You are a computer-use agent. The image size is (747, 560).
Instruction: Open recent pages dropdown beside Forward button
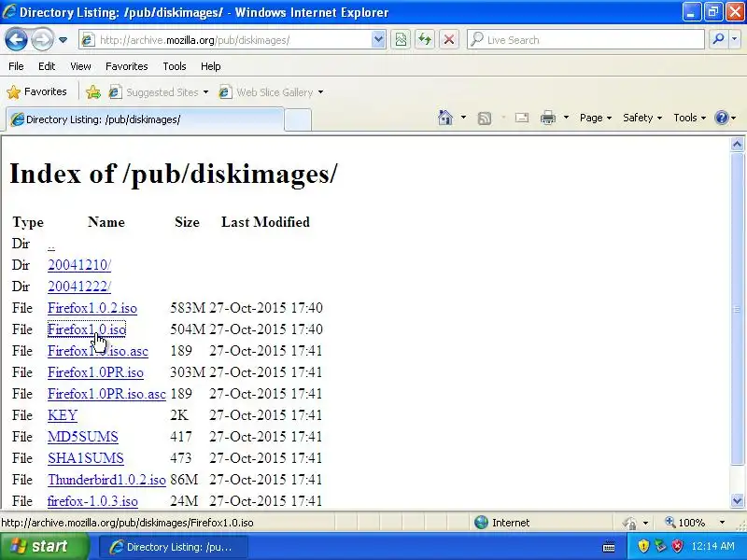pos(63,40)
